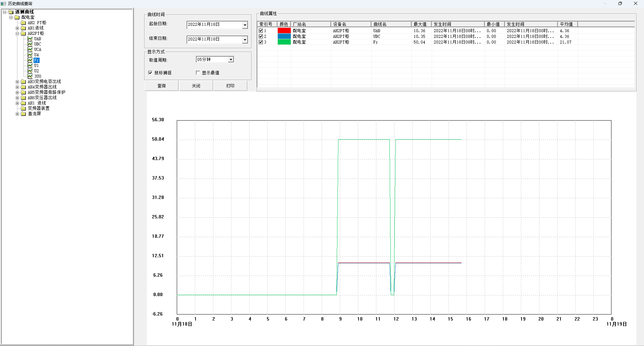Select the UCA curve chart icon
This screenshot has width=644, height=346.
point(30,50)
